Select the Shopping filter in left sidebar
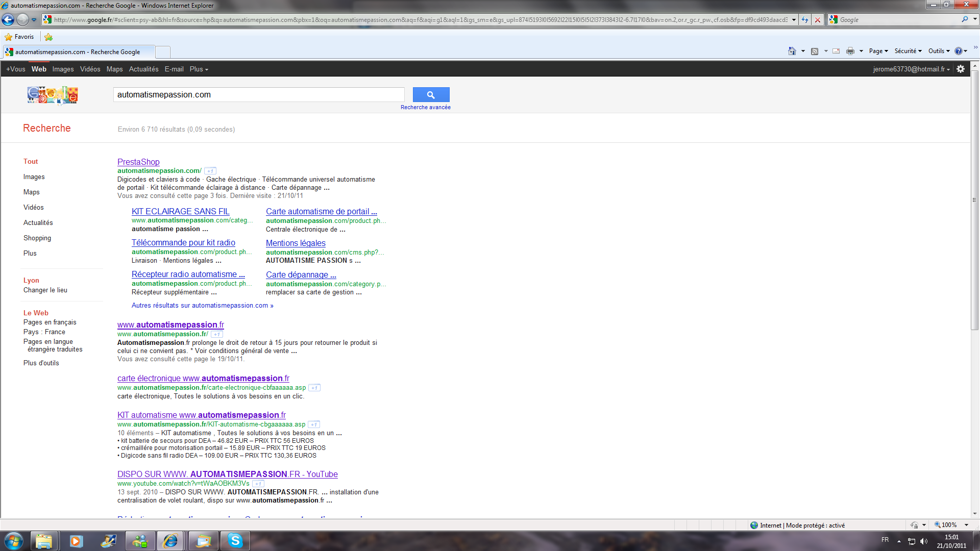980x551 pixels. (37, 238)
